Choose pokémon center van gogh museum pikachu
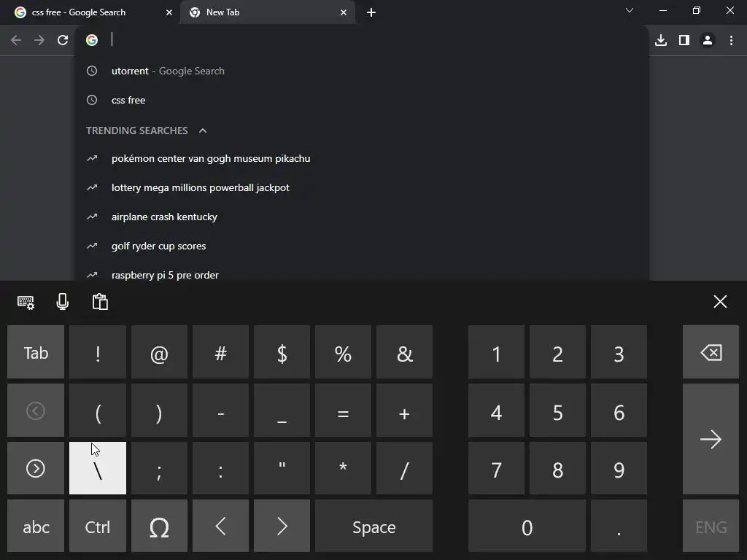Image resolution: width=747 pixels, height=560 pixels. pos(362,158)
